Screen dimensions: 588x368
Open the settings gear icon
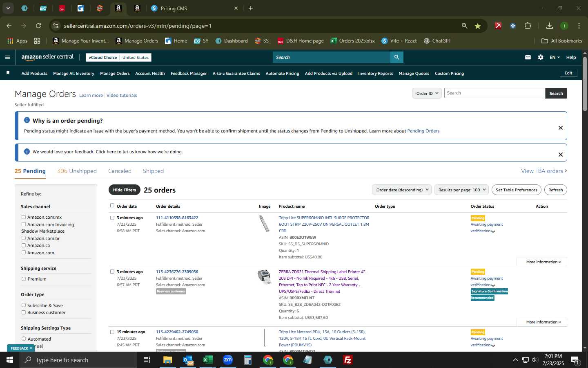[x=541, y=57]
